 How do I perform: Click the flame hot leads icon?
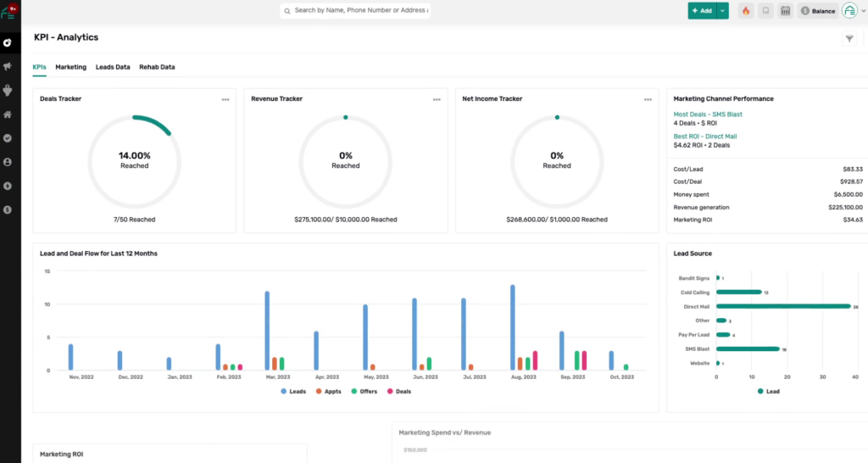click(746, 10)
